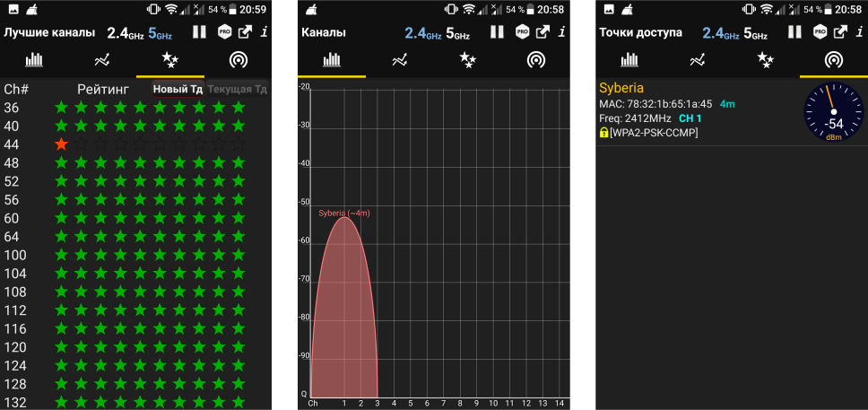Open info icon in Точки доступа screen
The width and height of the screenshot is (868, 410).
tap(860, 31)
